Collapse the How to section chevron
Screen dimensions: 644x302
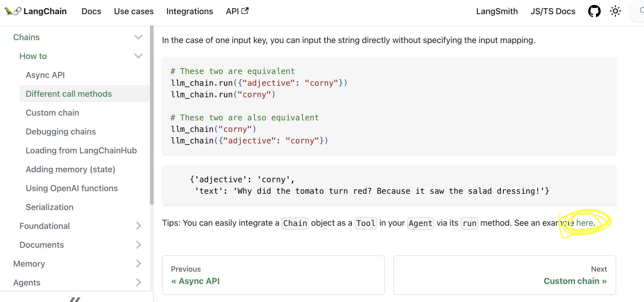138,56
